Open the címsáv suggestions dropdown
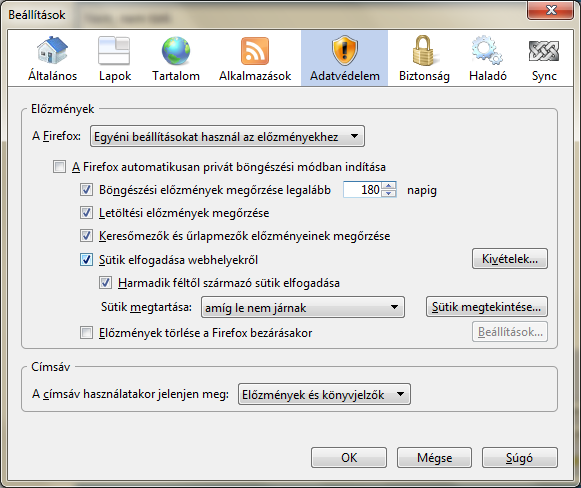Image resolution: width=581 pixels, height=488 pixels. pos(324,394)
